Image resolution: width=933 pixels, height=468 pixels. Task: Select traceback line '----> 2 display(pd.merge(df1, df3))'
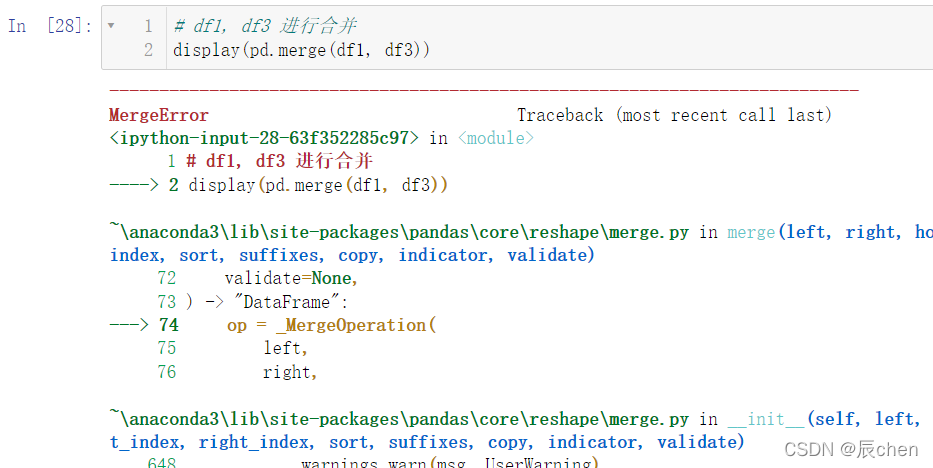coord(278,185)
